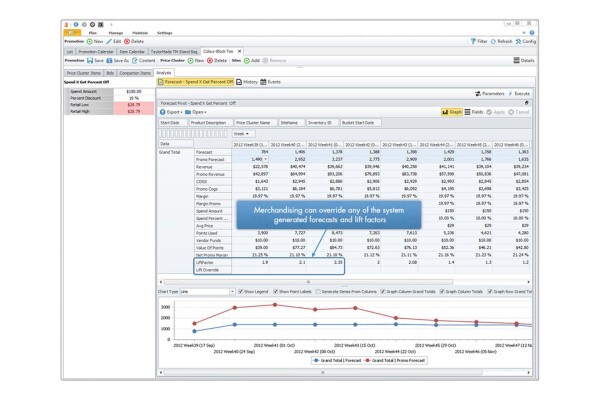The width and height of the screenshot is (600, 400).
Task: Click Grand Total | Promo Forecast legend entry
Action: [x=395, y=361]
